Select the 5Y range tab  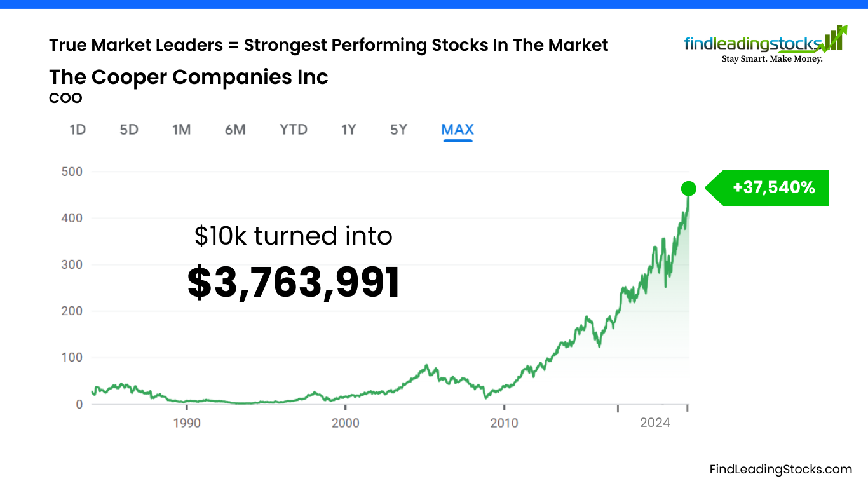(398, 130)
